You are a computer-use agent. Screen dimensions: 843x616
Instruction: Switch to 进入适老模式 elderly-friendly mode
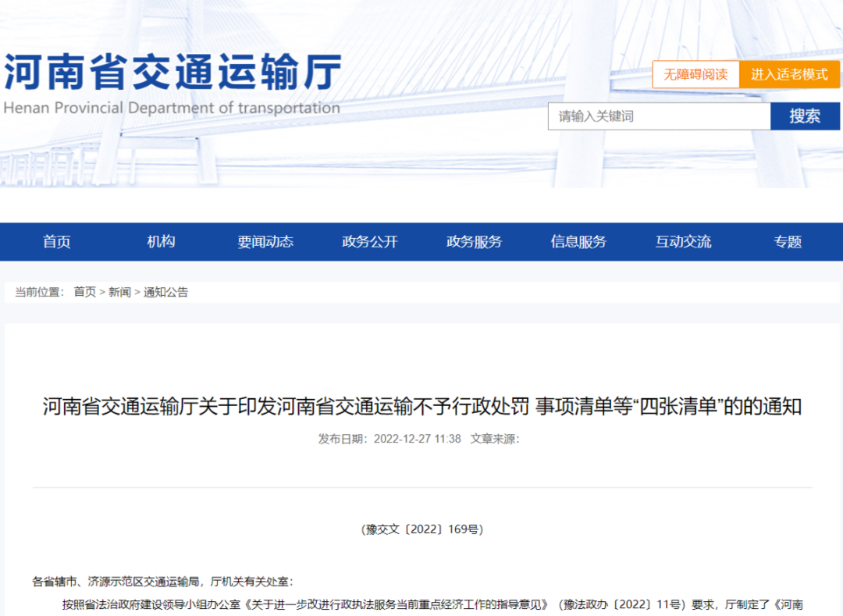(789, 74)
